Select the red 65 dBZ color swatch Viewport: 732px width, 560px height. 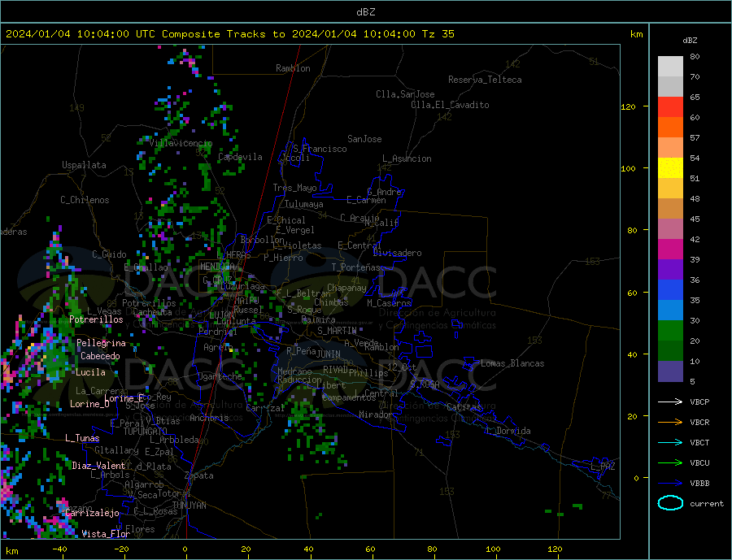pos(670,106)
